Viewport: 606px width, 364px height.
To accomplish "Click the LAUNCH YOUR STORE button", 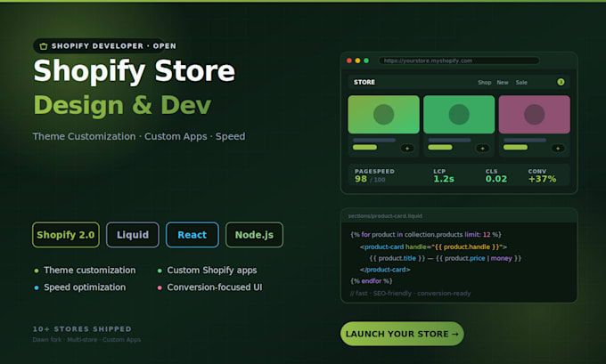I will coord(402,334).
